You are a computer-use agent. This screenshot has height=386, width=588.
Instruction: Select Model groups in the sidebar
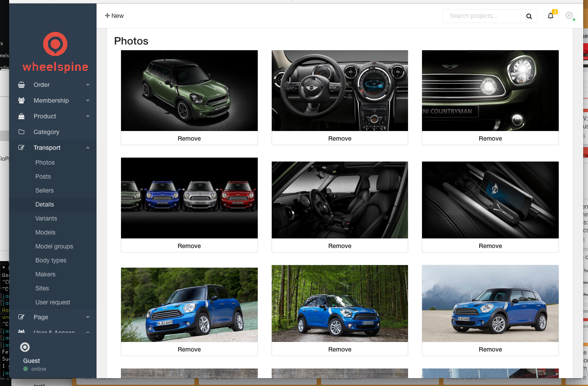tap(54, 246)
